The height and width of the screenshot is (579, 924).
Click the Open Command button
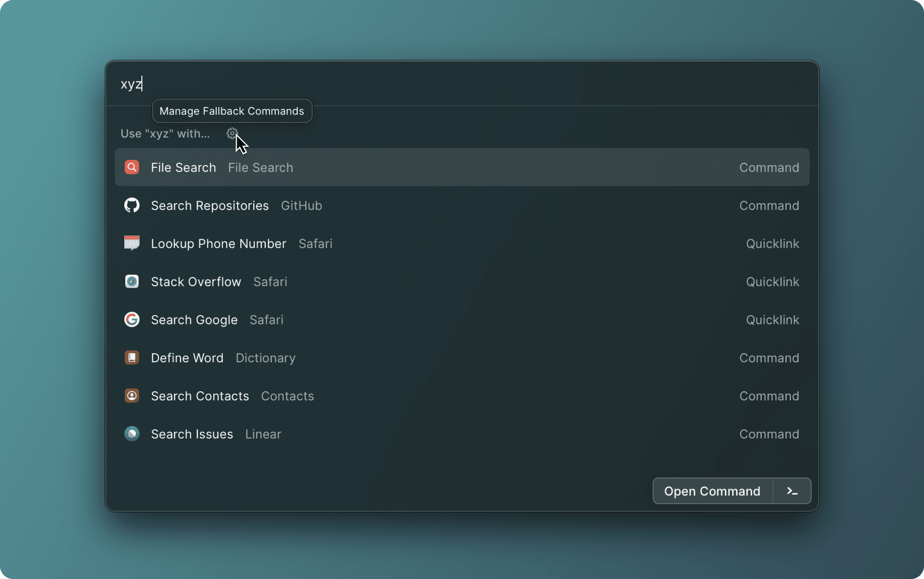[712, 491]
